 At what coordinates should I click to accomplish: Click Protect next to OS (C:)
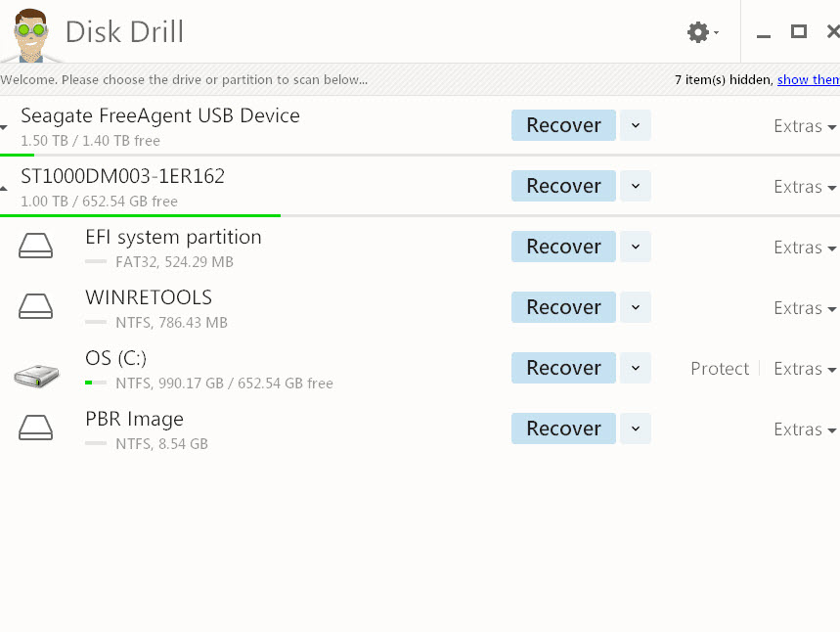point(719,368)
